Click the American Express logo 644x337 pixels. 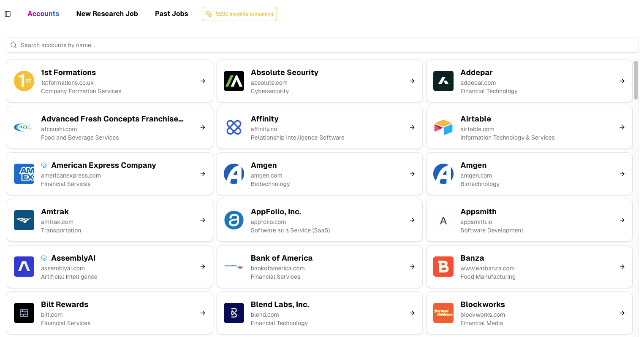24,174
